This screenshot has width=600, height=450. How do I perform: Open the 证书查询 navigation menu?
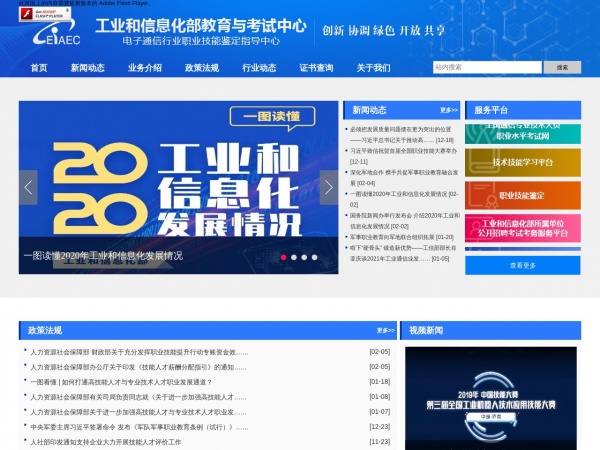[x=316, y=68]
